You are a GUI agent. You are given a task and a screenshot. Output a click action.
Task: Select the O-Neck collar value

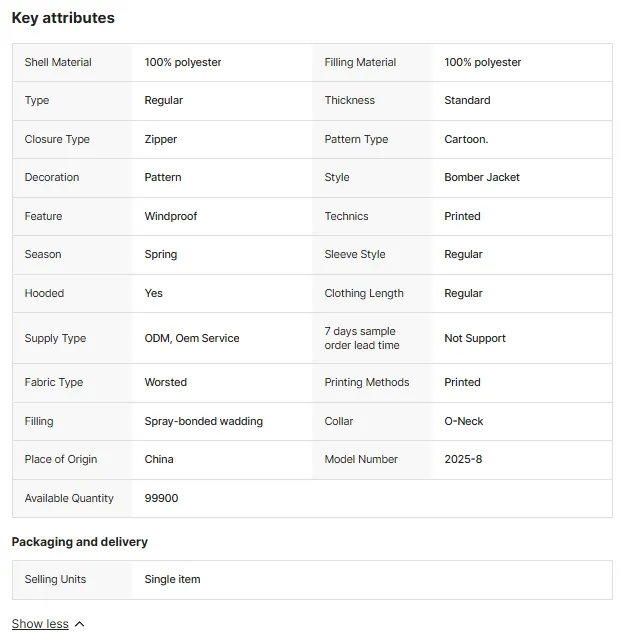point(463,421)
